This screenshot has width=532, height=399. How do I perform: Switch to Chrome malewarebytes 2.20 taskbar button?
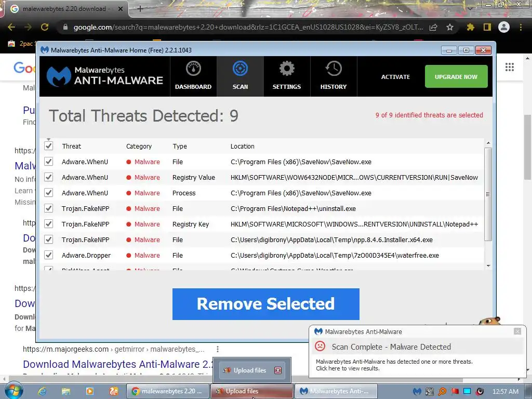[x=168, y=391]
